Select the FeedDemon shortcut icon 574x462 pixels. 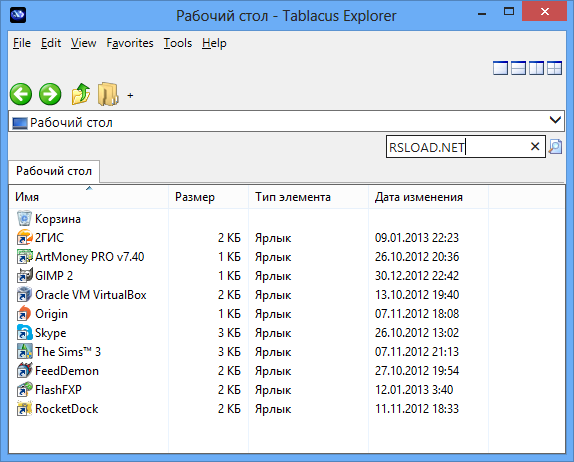(x=24, y=370)
